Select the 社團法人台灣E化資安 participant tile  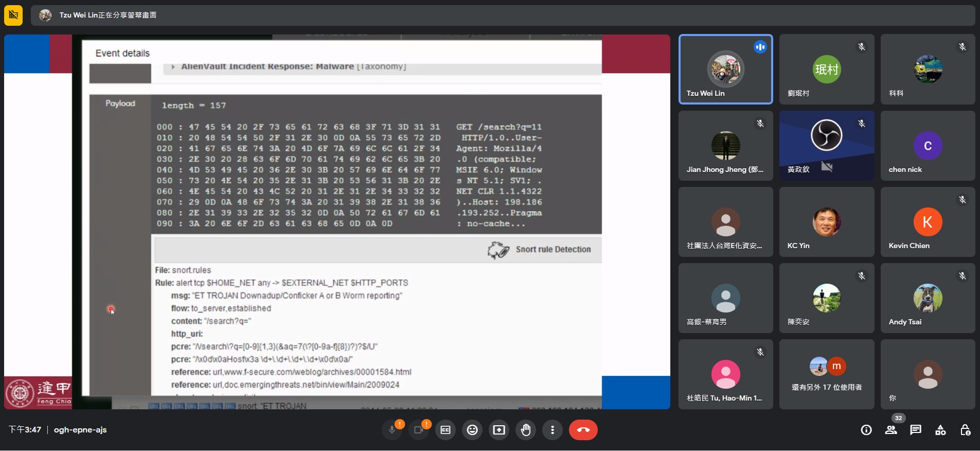coord(726,222)
